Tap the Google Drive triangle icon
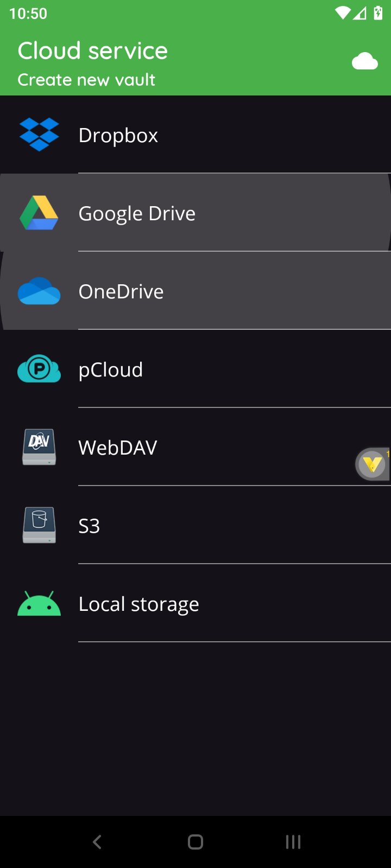Viewport: 391px width, 868px height. point(39,213)
